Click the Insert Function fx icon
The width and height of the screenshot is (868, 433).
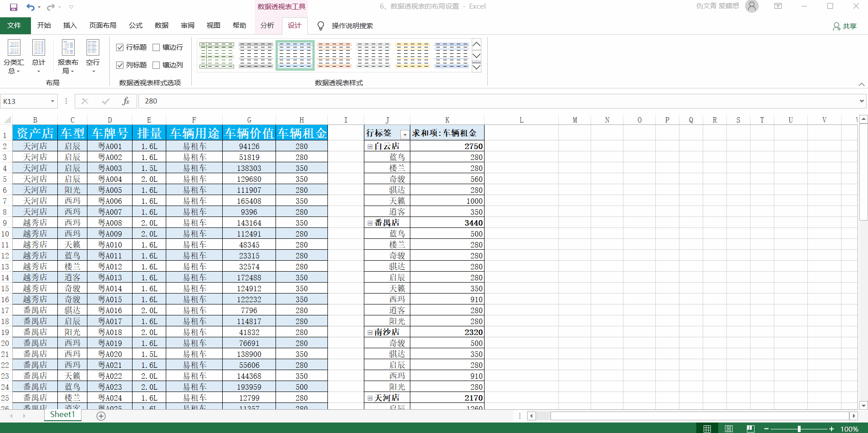pos(126,101)
